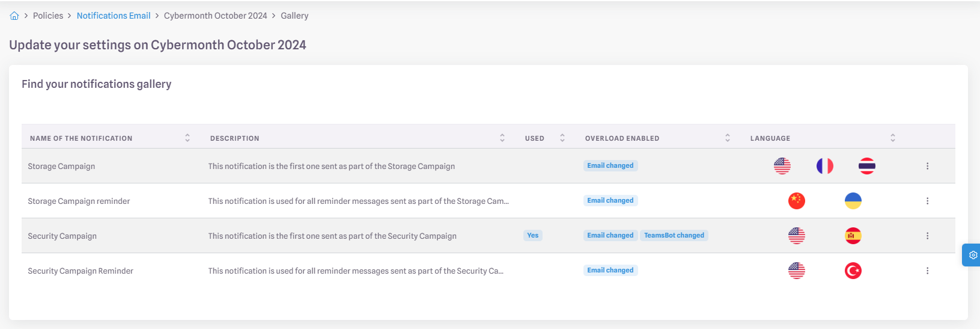Select the Storage Campaign reminder row name
This screenshot has width=980, height=329.
pyautogui.click(x=79, y=201)
